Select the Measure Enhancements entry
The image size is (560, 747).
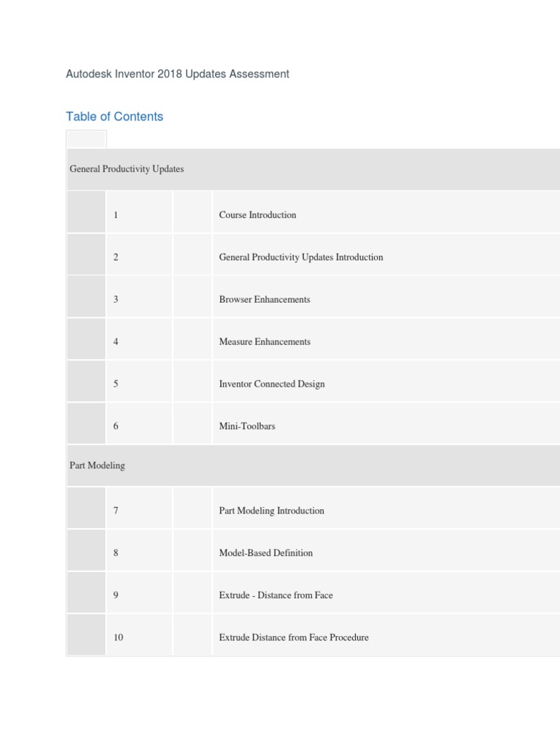[x=264, y=342]
